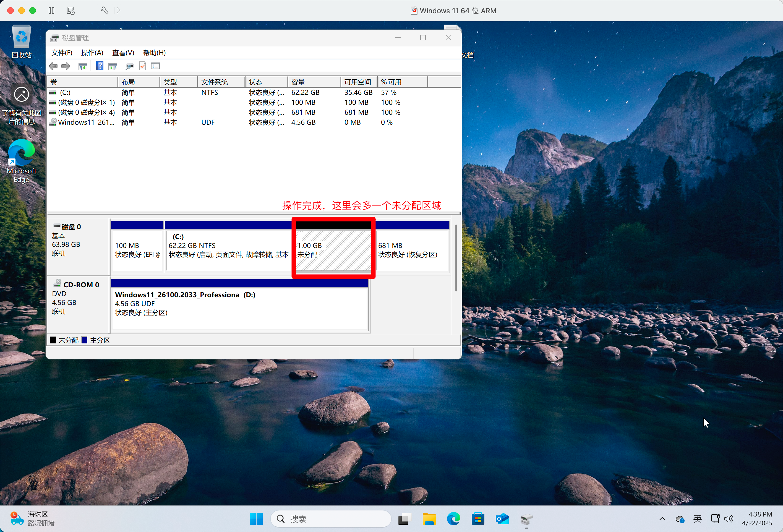This screenshot has height=532, width=783.
Task: Select the 1.00 GB 未分配 region
Action: pyautogui.click(x=333, y=250)
